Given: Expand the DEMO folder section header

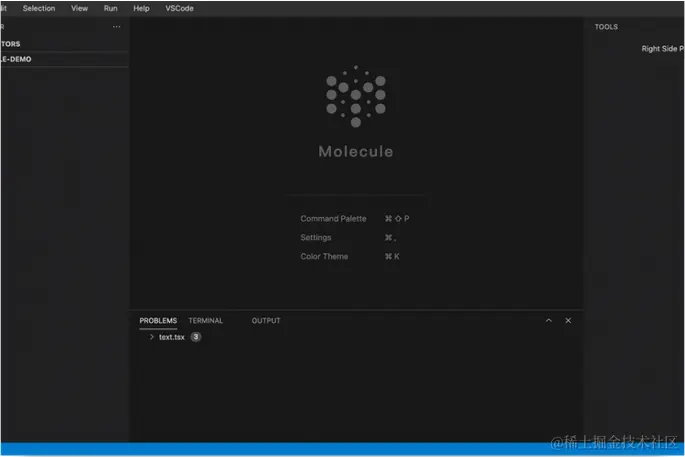Looking at the screenshot, I should 64,59.
